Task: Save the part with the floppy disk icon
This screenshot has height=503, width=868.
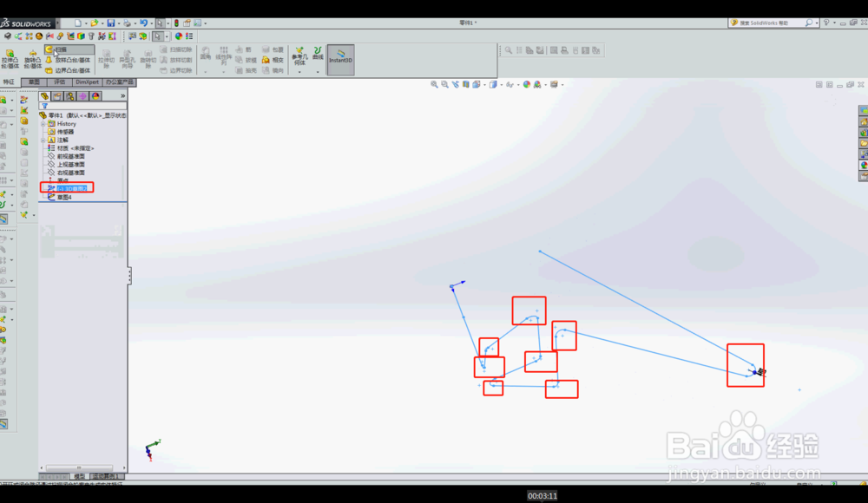Action: pyautogui.click(x=111, y=23)
